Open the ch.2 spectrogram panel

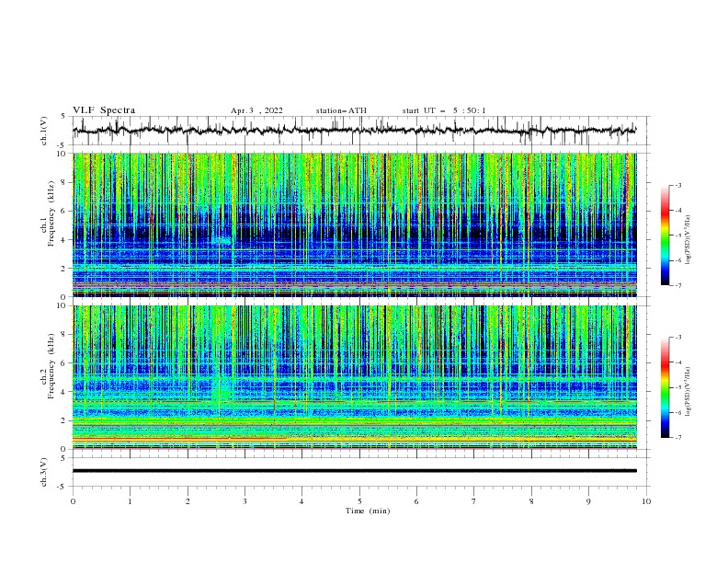point(355,377)
